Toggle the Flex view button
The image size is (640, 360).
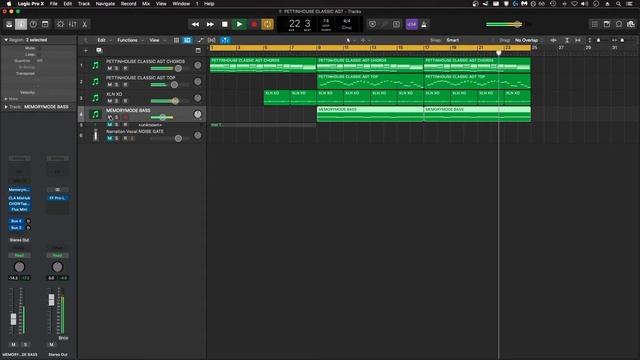coord(211,40)
